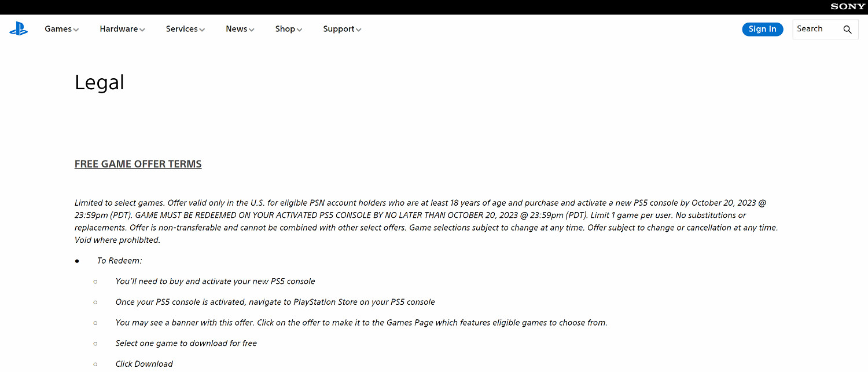Expand the Hardware chevron arrow
Viewport: 868px width, 372px height.
click(142, 30)
